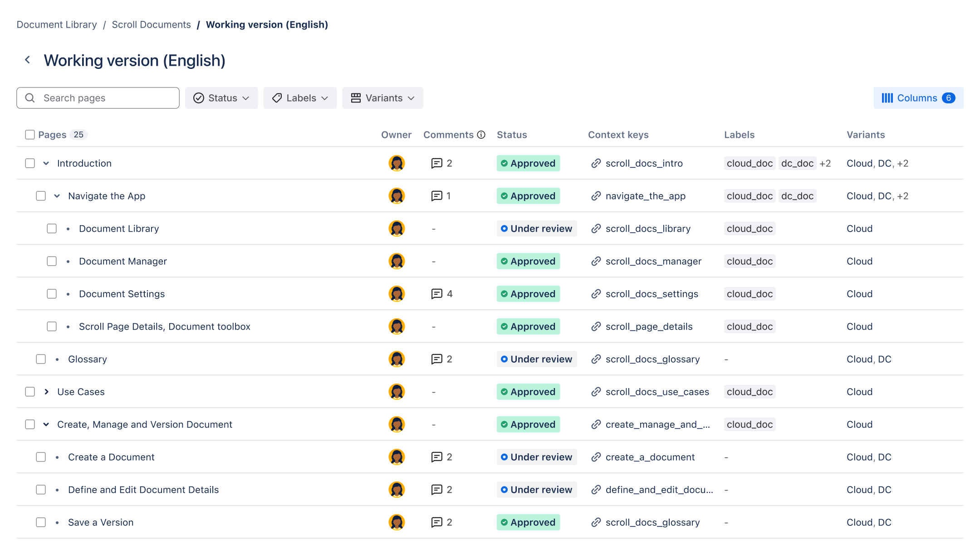This screenshot has width=980, height=544.
Task: Click the link icon next to scroll_docs_library
Action: point(596,228)
